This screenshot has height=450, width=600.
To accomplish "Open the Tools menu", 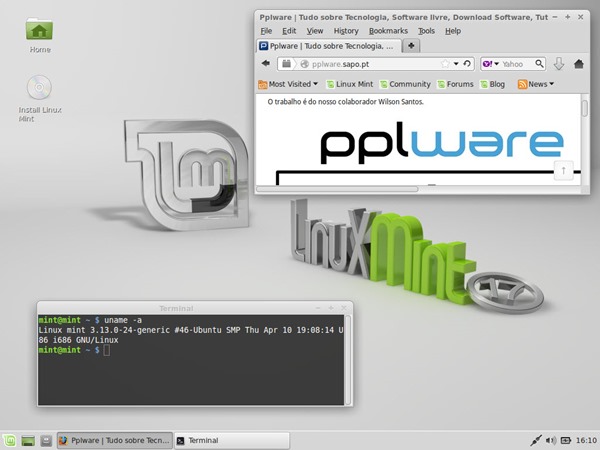I will pos(426,31).
